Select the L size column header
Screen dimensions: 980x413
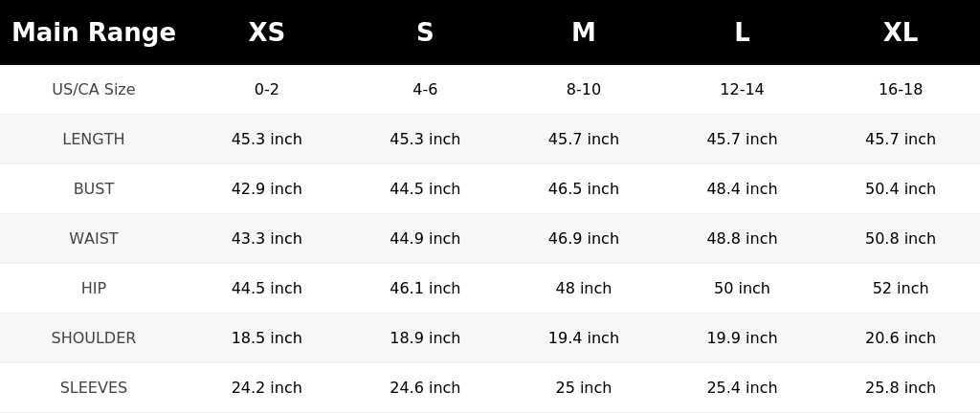click(742, 33)
